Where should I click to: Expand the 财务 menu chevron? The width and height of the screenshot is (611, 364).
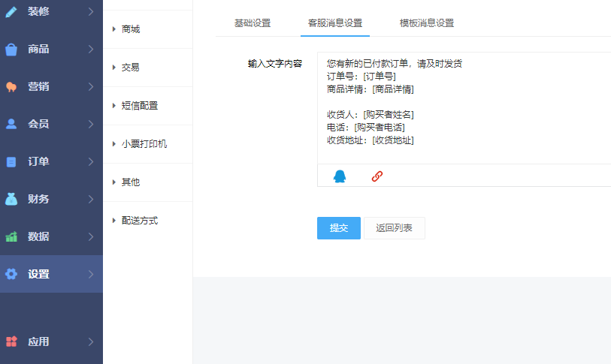tap(91, 199)
